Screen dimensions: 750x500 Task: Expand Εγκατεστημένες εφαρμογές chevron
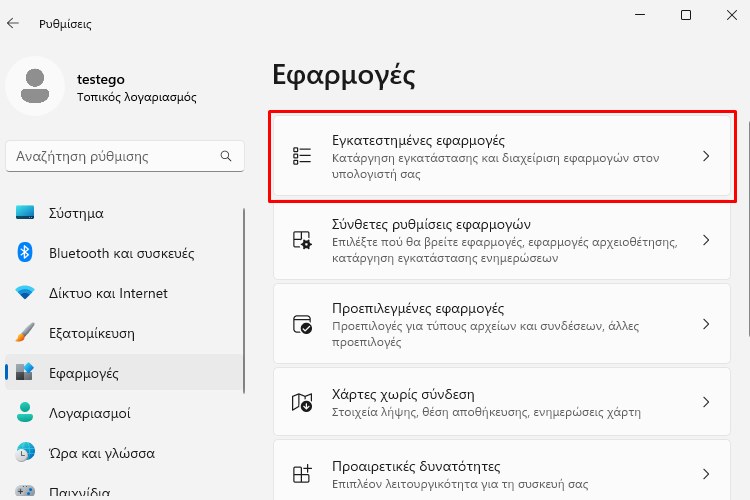[x=706, y=156]
